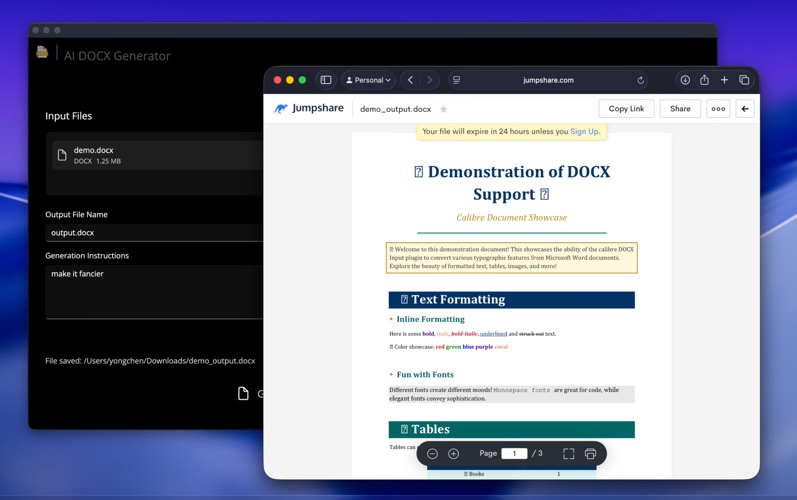Click the File saved path text
The height and width of the screenshot is (500, 797).
[x=150, y=361]
